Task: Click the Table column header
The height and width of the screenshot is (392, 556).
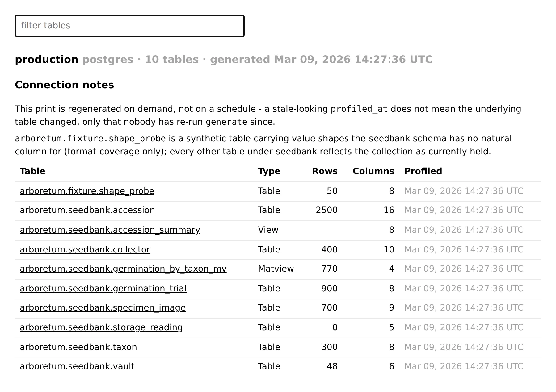Action: (32, 171)
